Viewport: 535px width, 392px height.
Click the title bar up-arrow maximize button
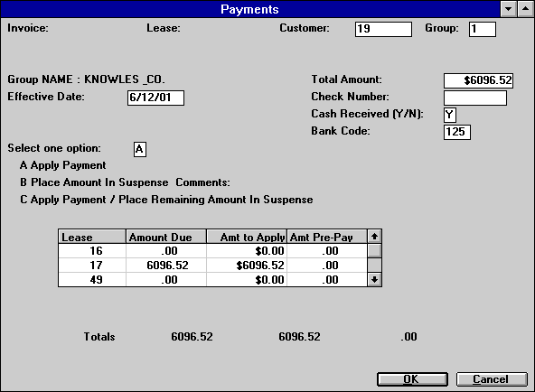coord(525,9)
